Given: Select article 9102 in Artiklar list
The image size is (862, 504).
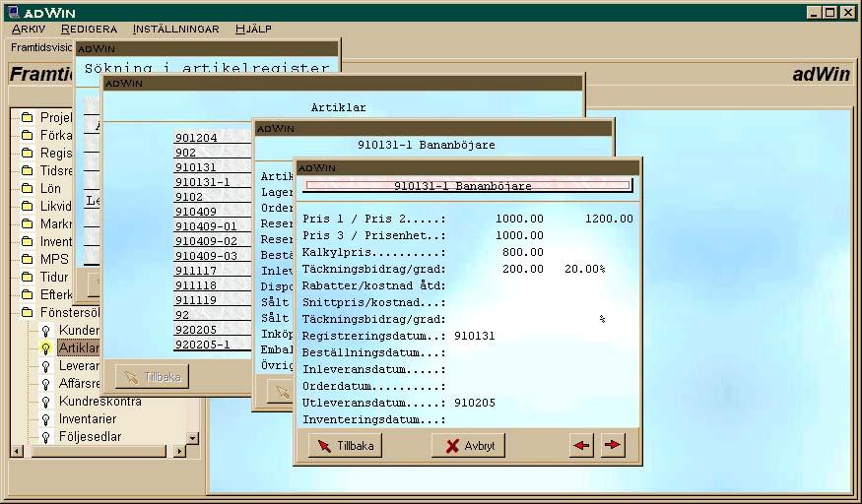Looking at the screenshot, I should [212, 197].
